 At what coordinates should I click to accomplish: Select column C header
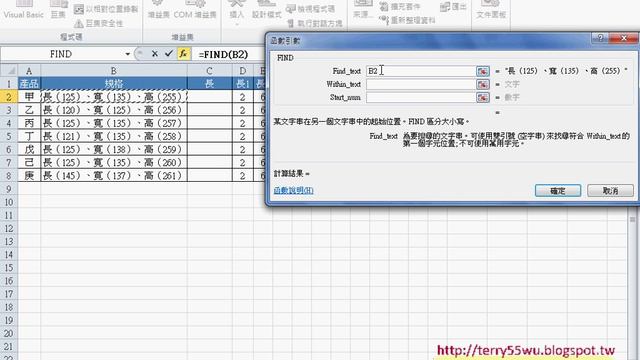pyautogui.click(x=209, y=71)
